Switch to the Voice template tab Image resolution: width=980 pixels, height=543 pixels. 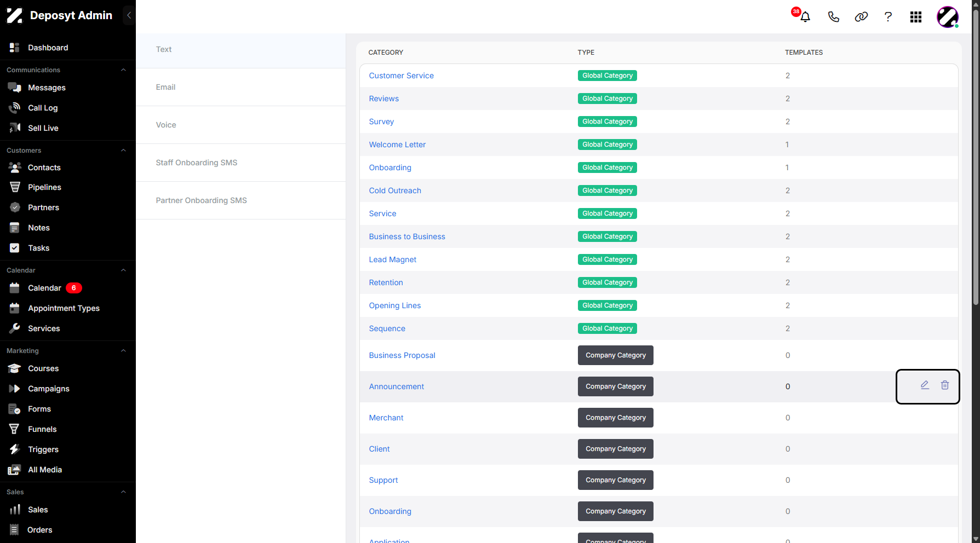pos(241,125)
